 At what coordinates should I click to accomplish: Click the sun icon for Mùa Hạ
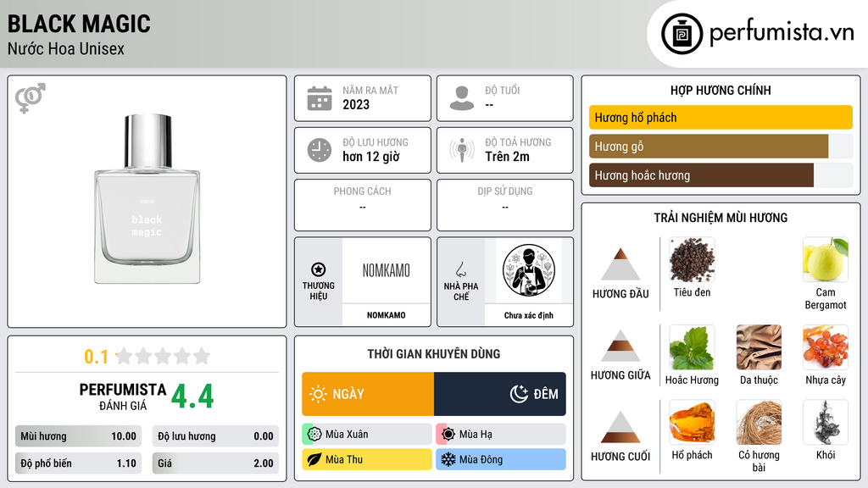(448, 434)
